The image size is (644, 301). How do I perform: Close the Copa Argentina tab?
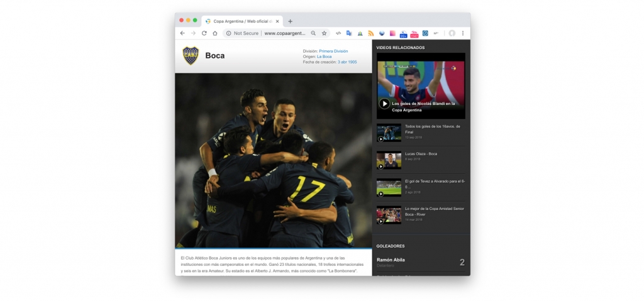click(277, 21)
